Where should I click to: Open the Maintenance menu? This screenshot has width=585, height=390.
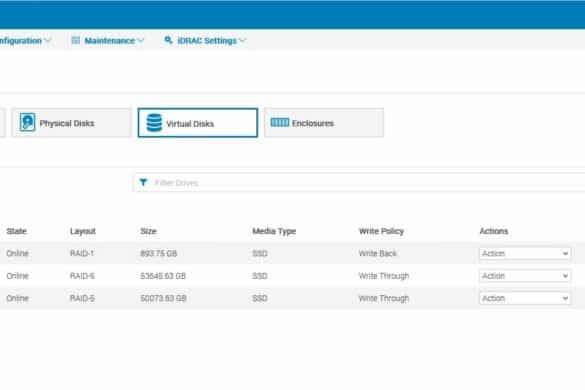[x=107, y=40]
